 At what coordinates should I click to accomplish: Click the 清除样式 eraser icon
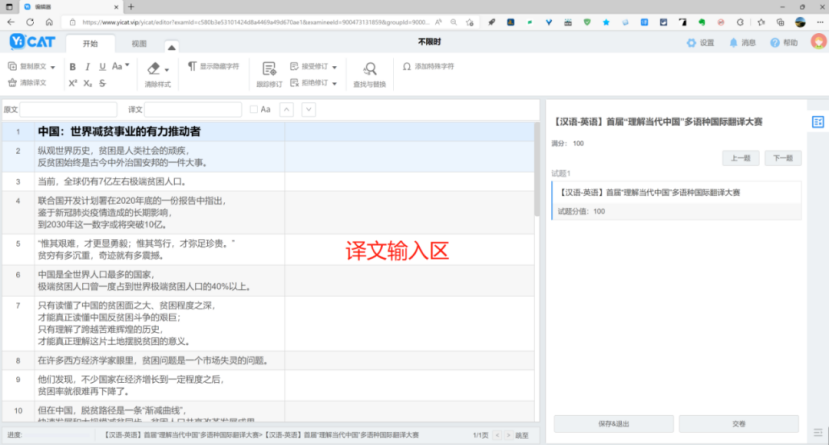point(153,68)
